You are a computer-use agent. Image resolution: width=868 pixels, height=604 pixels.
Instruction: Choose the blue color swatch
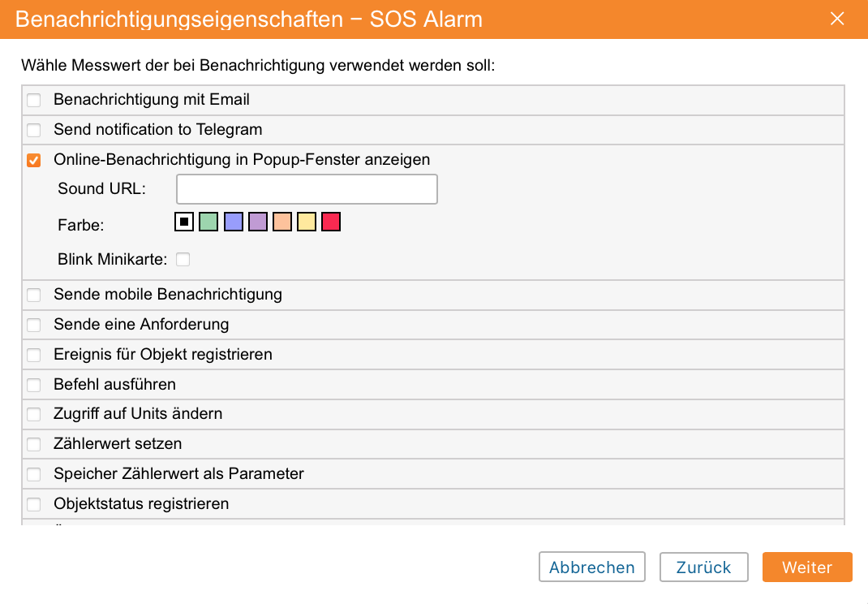coord(234,222)
